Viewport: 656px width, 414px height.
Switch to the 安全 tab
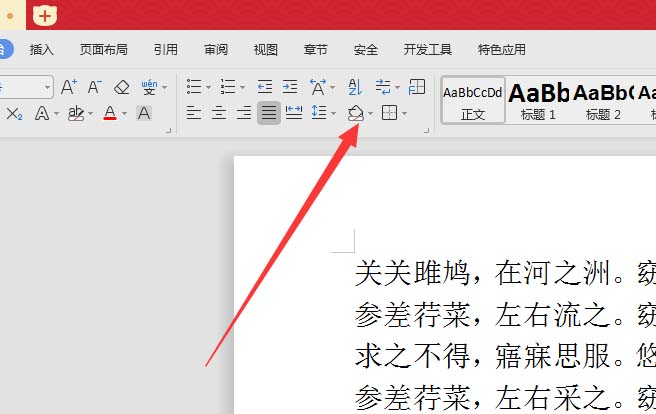tap(366, 50)
